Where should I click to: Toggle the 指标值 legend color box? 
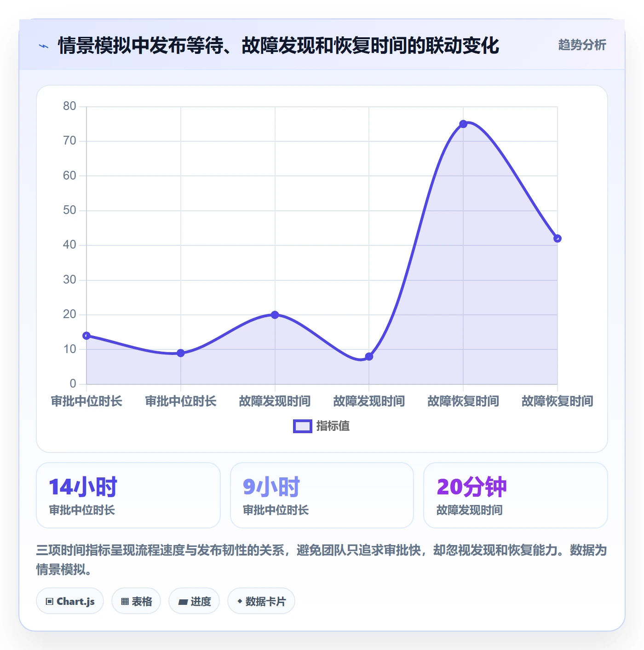[x=303, y=426]
